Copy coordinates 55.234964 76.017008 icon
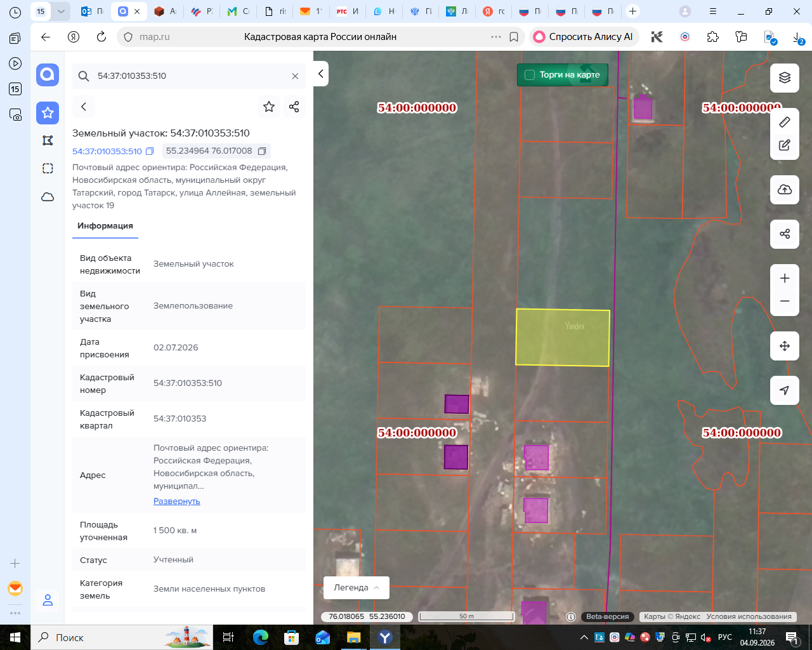This screenshot has height=650, width=812. [262, 151]
